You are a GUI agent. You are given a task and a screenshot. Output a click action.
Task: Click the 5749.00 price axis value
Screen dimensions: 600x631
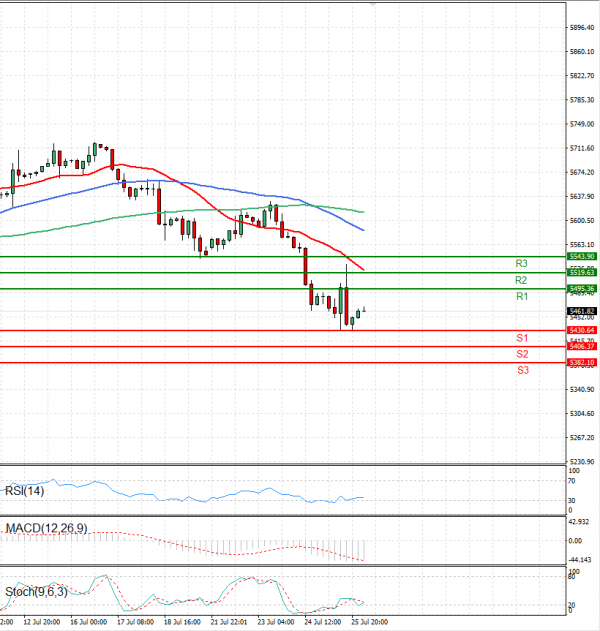tap(582, 124)
